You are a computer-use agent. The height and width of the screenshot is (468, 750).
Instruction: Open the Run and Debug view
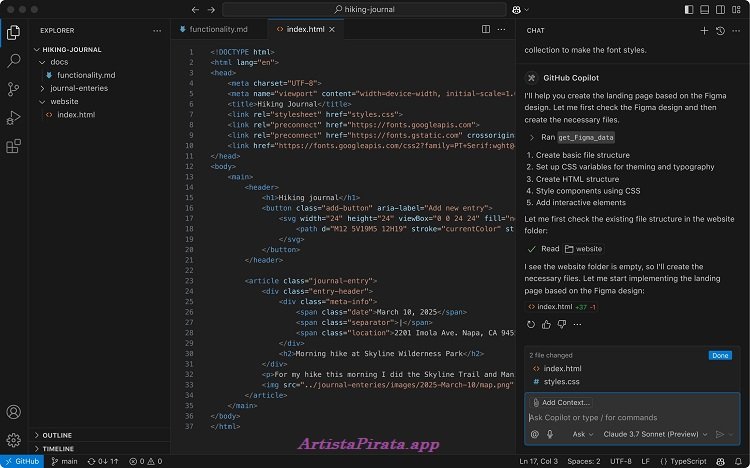(14, 118)
